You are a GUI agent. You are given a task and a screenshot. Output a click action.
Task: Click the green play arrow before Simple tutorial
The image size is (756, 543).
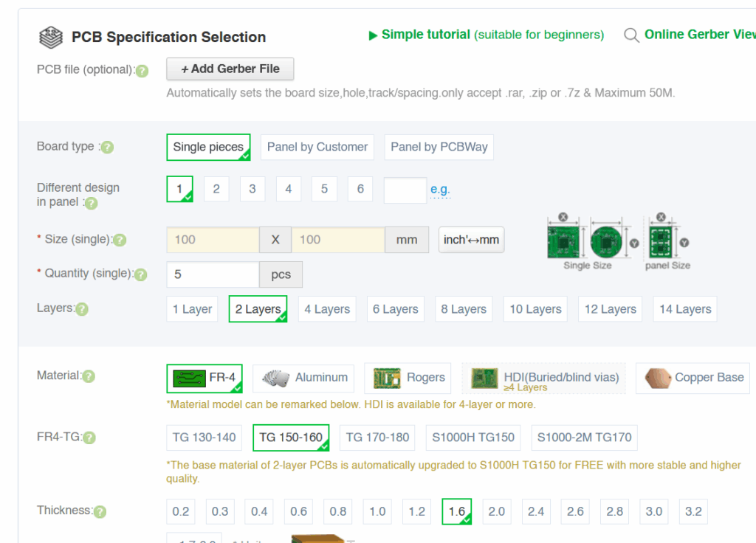coord(373,35)
